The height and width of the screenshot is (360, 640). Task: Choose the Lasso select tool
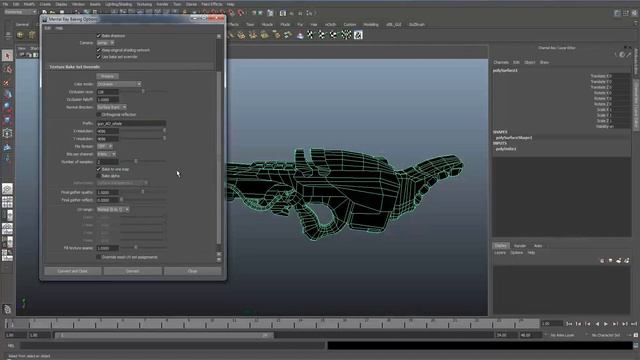tap(7, 69)
